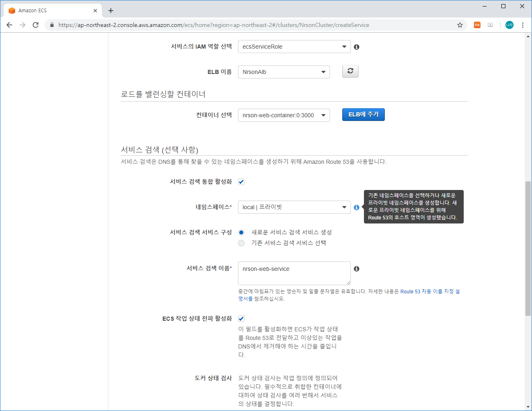Image resolution: width=532 pixels, height=411 pixels.
Task: Click the browser address bar URL
Action: pos(214,25)
